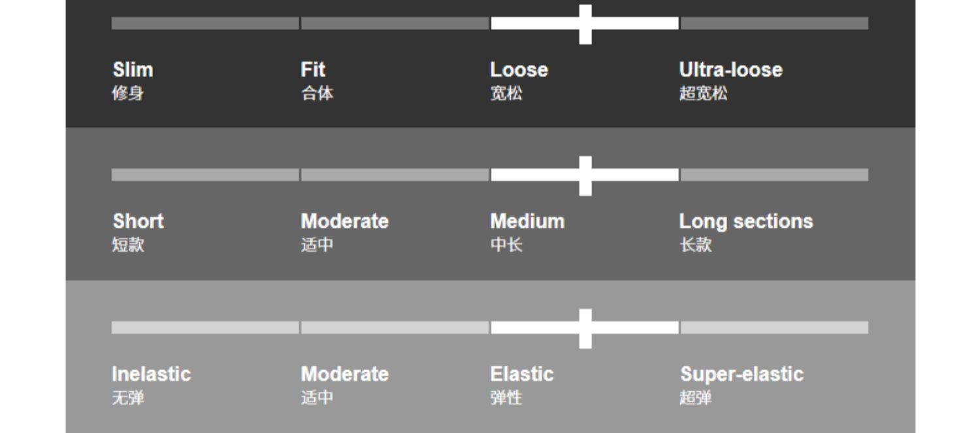The width and height of the screenshot is (980, 433).
Task: Click the slider handle above "Medium"
Action: click(x=585, y=175)
